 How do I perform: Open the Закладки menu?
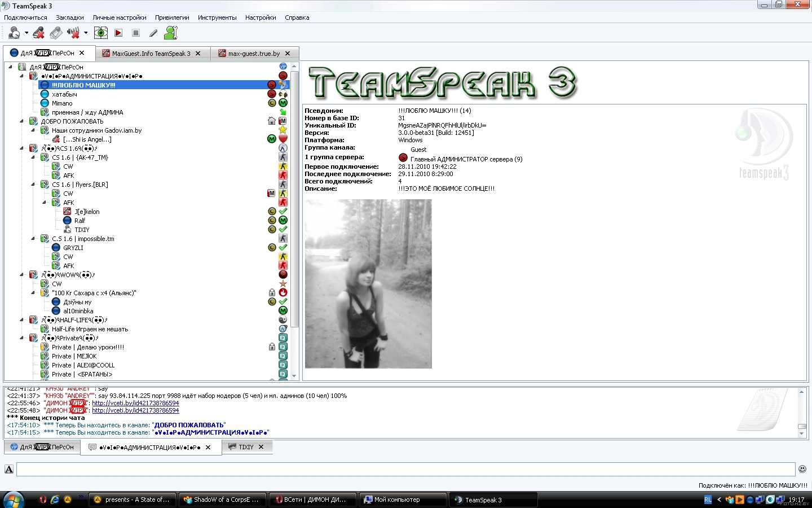[70, 17]
